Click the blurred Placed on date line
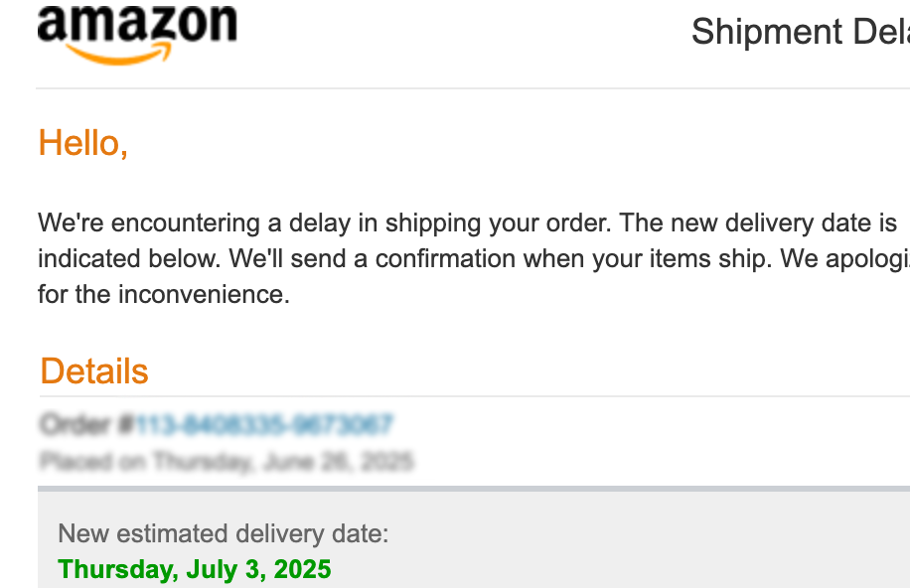This screenshot has width=910, height=588. (227, 462)
